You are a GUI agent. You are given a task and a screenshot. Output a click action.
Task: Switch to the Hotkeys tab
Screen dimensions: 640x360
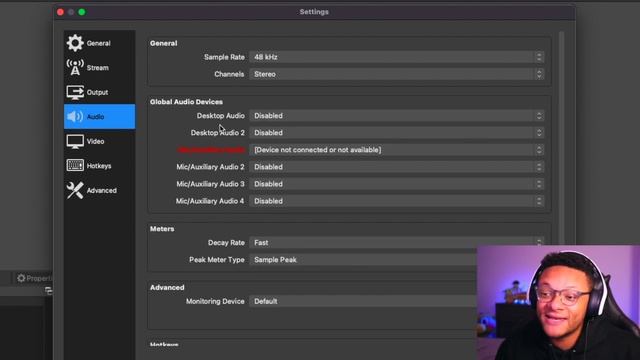pyautogui.click(x=99, y=166)
